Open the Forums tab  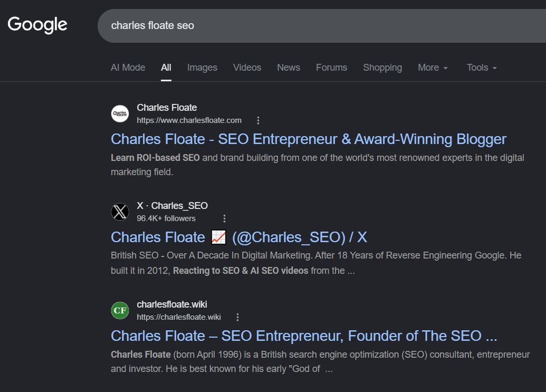coord(332,68)
